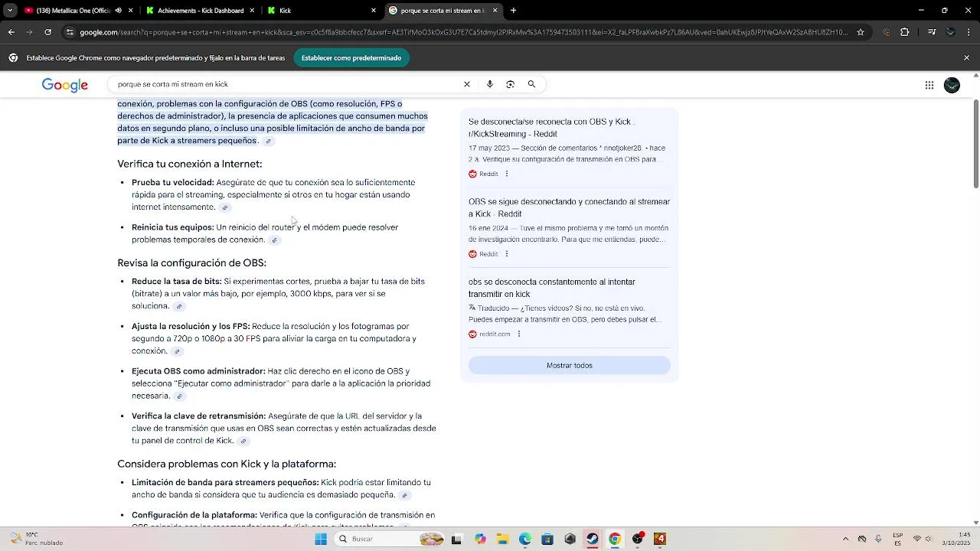
Task: Open the tab search dropdown arrow
Action: point(10,11)
